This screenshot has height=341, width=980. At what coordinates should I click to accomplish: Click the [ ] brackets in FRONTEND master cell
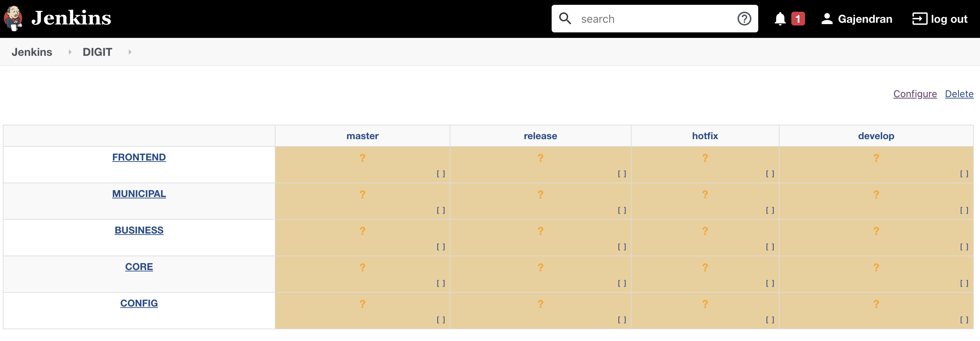[441, 174]
